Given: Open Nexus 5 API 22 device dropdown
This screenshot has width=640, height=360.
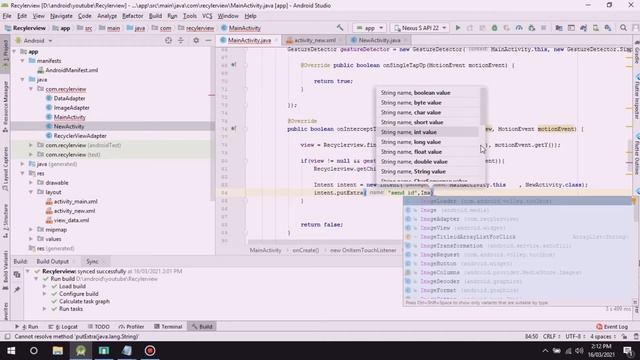Looking at the screenshot, I should 420,28.
